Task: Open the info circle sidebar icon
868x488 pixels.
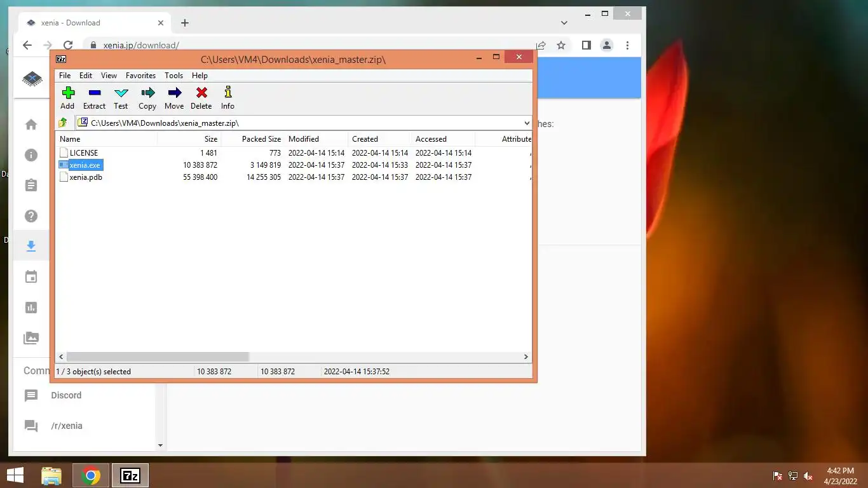Action: tap(31, 155)
